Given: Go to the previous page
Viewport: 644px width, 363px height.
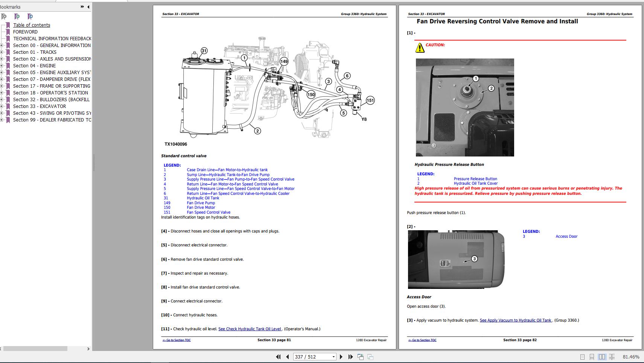Looking at the screenshot, I should click(x=288, y=357).
